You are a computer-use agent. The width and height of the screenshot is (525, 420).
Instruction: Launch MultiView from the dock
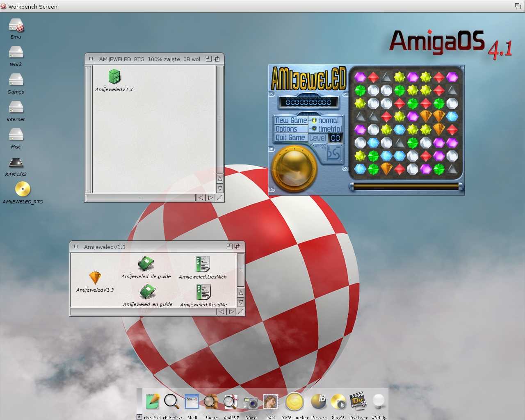point(171,401)
